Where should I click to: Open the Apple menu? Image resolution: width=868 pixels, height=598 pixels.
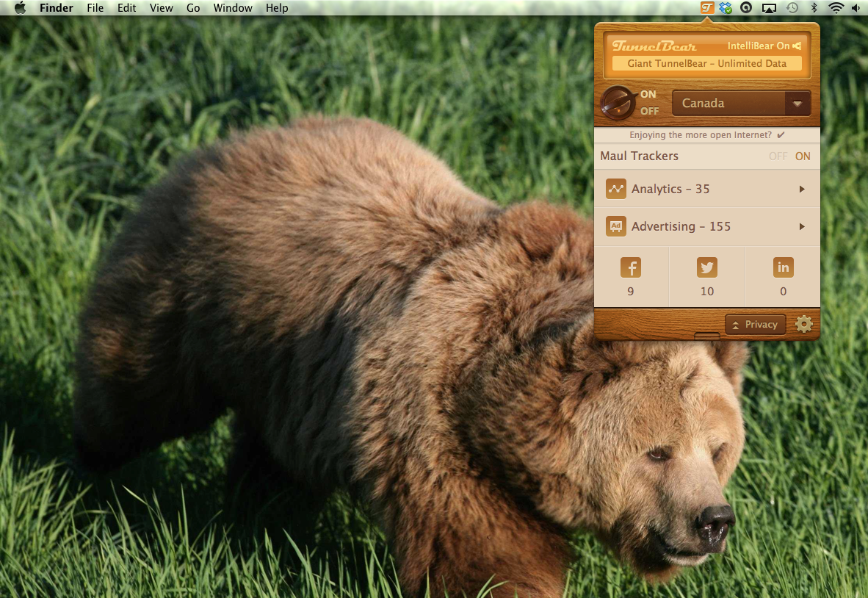tap(20, 8)
